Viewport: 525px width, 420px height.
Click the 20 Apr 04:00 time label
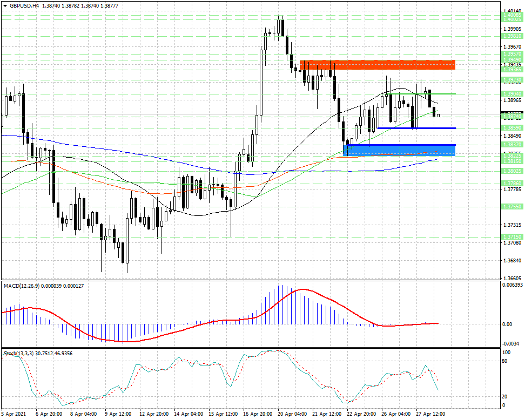(292, 414)
